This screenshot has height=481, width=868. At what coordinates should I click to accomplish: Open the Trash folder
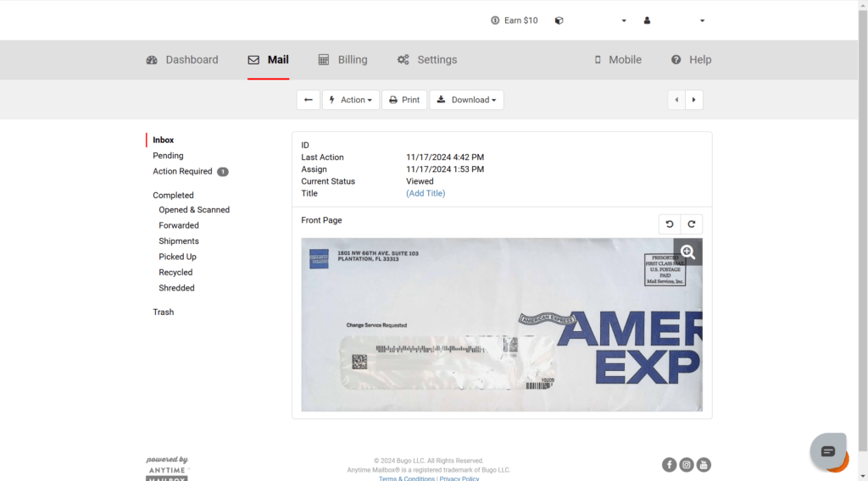[x=164, y=312]
